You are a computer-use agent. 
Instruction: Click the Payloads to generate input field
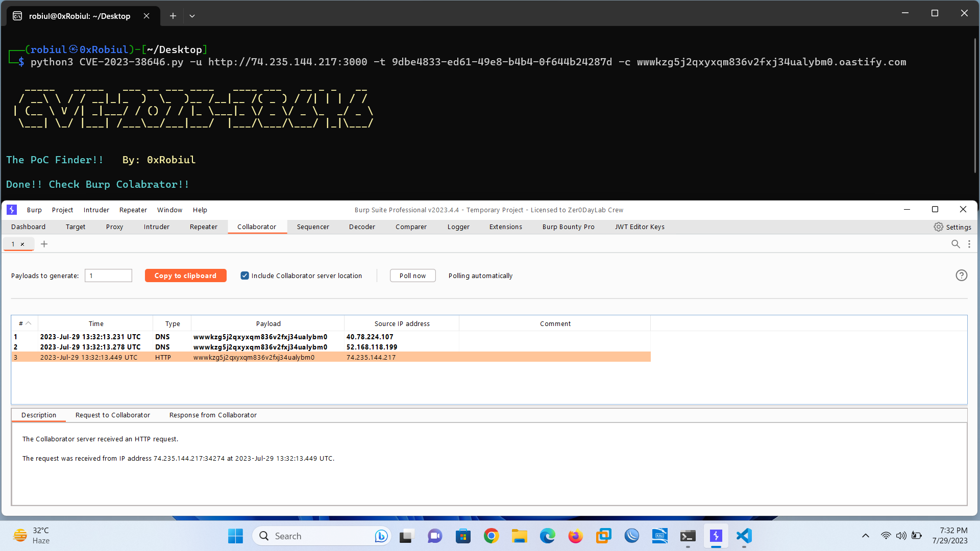[108, 275]
